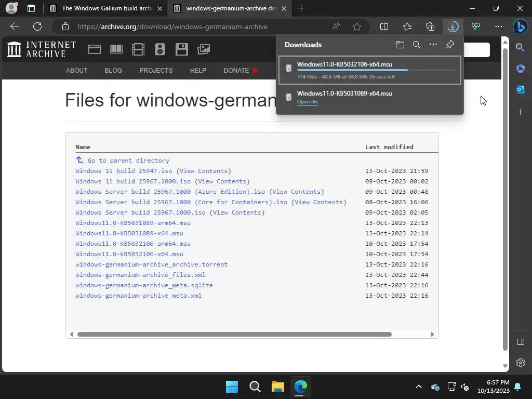Open the ABOUT menu item
532x399 pixels.
click(x=77, y=71)
